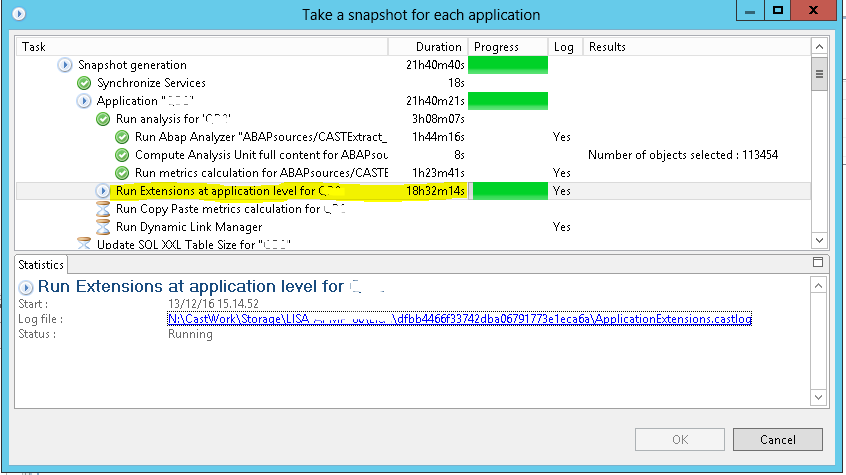
Task: Click the Yes log cell for Run Extensions
Action: click(x=562, y=191)
